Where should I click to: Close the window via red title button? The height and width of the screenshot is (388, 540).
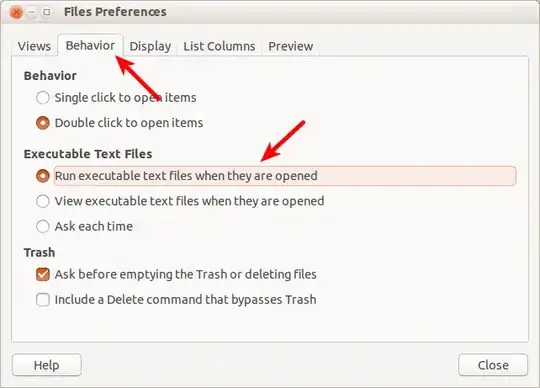point(16,12)
